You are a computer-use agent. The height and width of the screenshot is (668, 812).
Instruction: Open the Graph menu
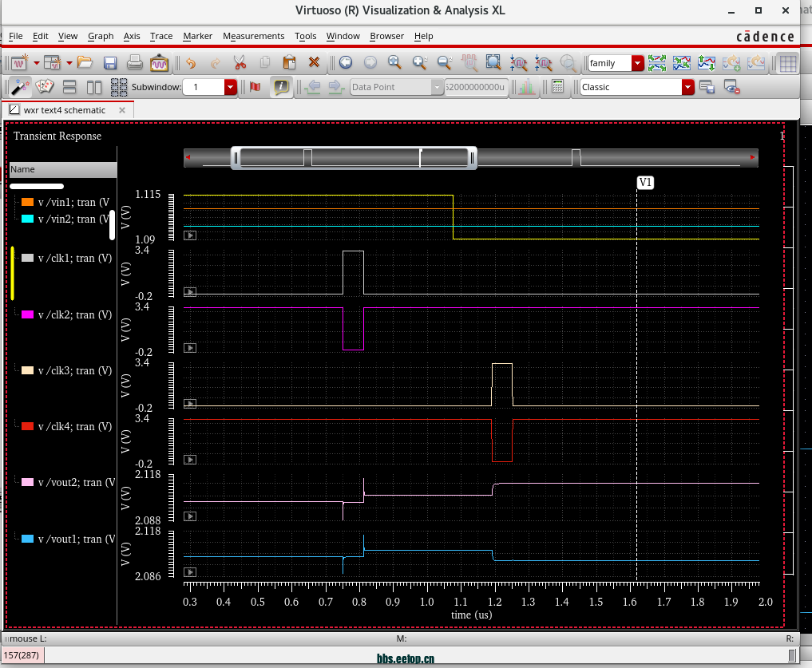click(101, 36)
